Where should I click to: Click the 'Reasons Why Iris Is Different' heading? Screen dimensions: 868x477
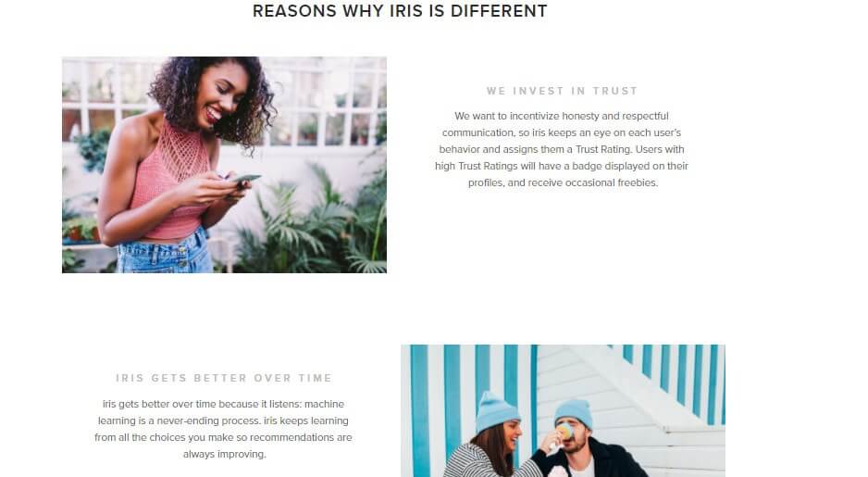click(400, 11)
